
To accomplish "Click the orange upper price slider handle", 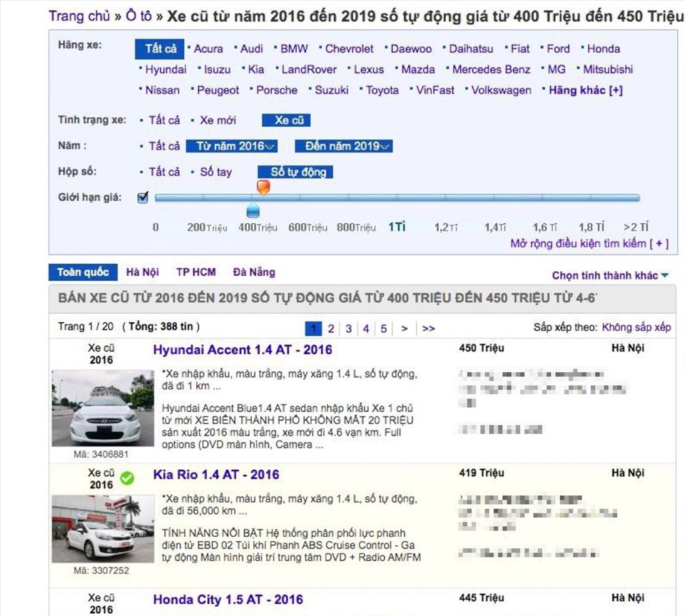I will tap(263, 188).
